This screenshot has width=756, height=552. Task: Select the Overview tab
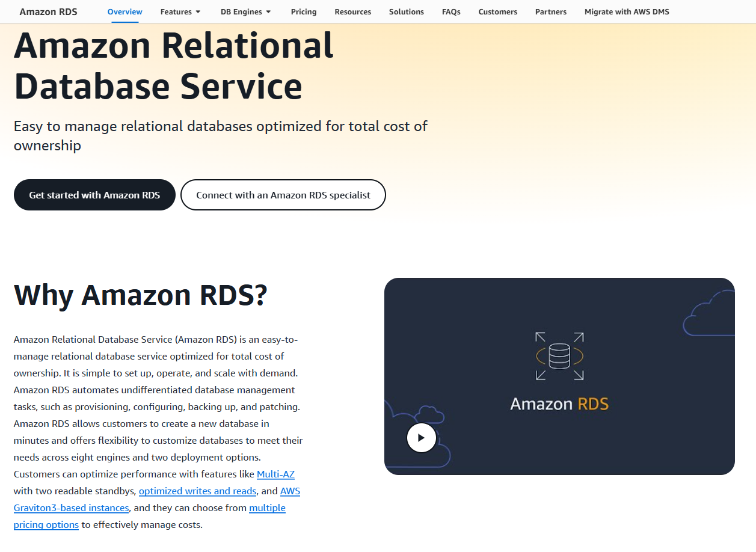[x=124, y=11]
